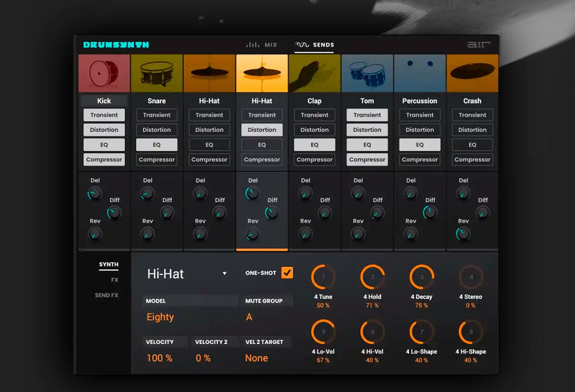Click the VELOCITY 2 value field
The image size is (575, 392).
pos(203,358)
